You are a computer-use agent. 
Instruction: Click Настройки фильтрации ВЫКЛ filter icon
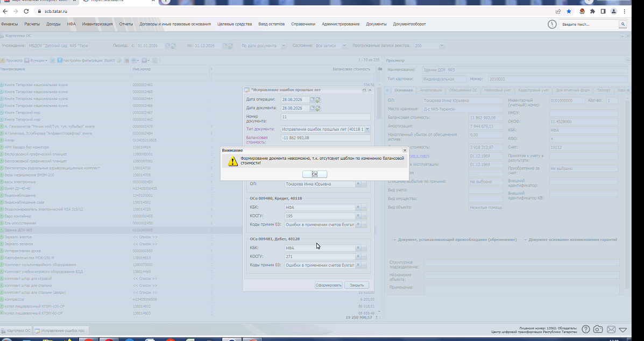(60, 60)
